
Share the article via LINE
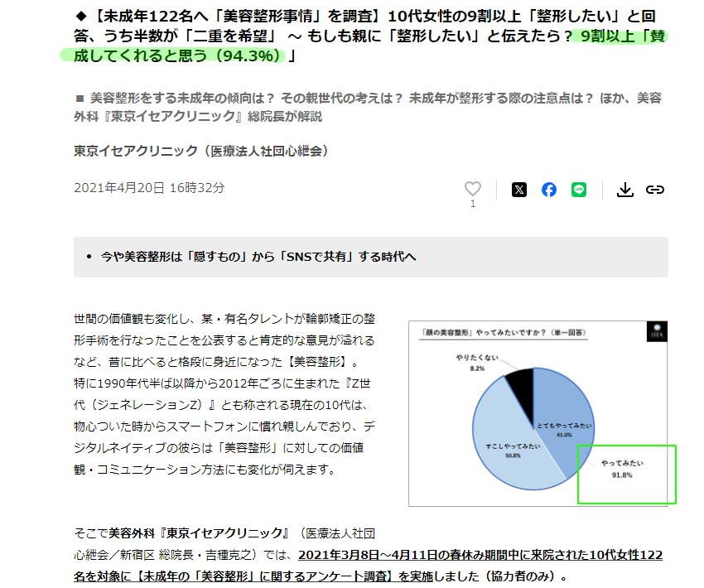click(579, 190)
